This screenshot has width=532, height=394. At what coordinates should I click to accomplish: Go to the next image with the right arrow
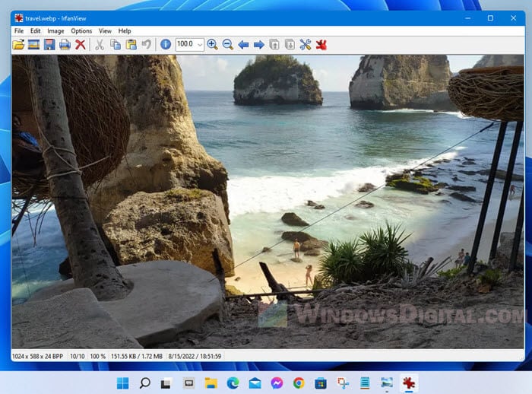click(259, 44)
